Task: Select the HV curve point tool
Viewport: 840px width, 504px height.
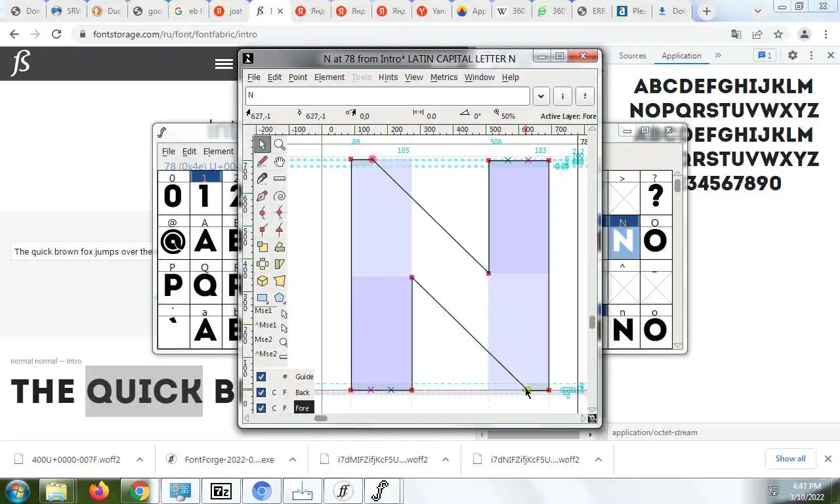Action: pos(280,213)
